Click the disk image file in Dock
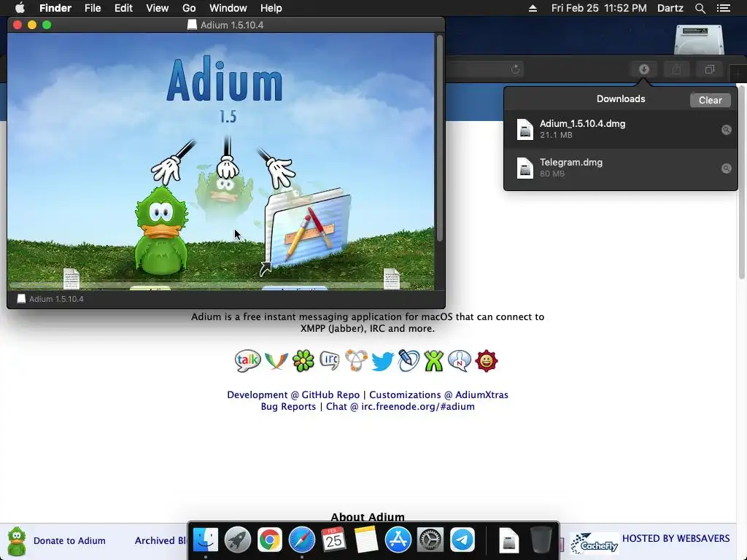747x560 pixels. pyautogui.click(x=508, y=540)
